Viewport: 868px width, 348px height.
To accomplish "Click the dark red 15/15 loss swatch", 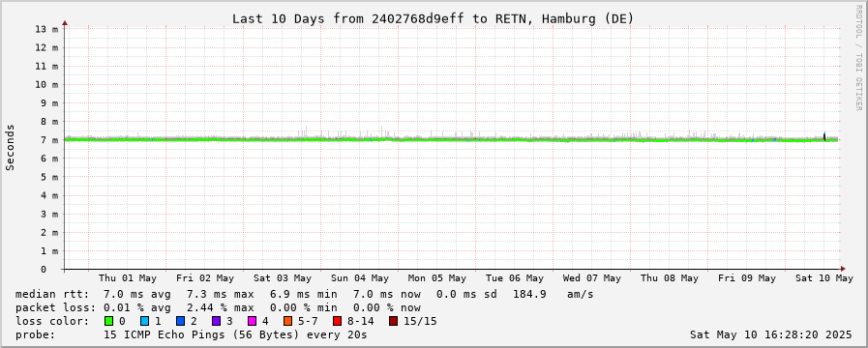I will tap(393, 321).
